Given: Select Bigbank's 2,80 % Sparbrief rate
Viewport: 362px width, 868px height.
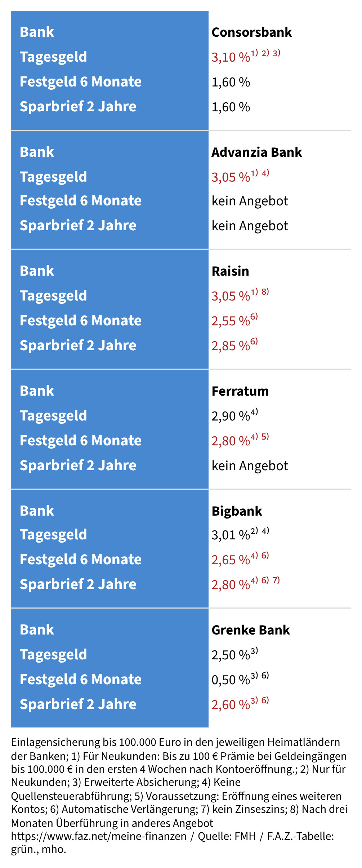Looking at the screenshot, I should [x=231, y=585].
